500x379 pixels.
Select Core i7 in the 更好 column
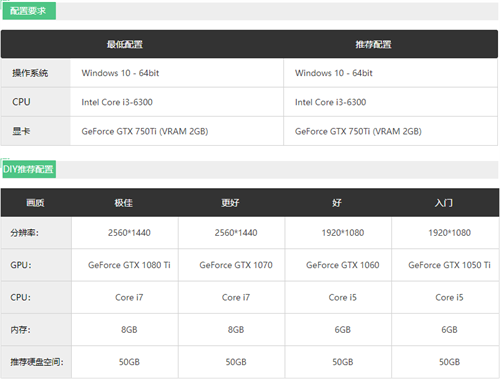coord(236,297)
